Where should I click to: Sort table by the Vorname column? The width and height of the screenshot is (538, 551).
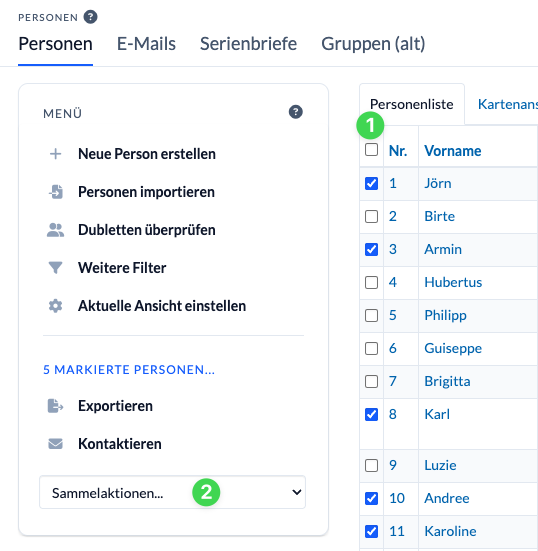tap(453, 151)
